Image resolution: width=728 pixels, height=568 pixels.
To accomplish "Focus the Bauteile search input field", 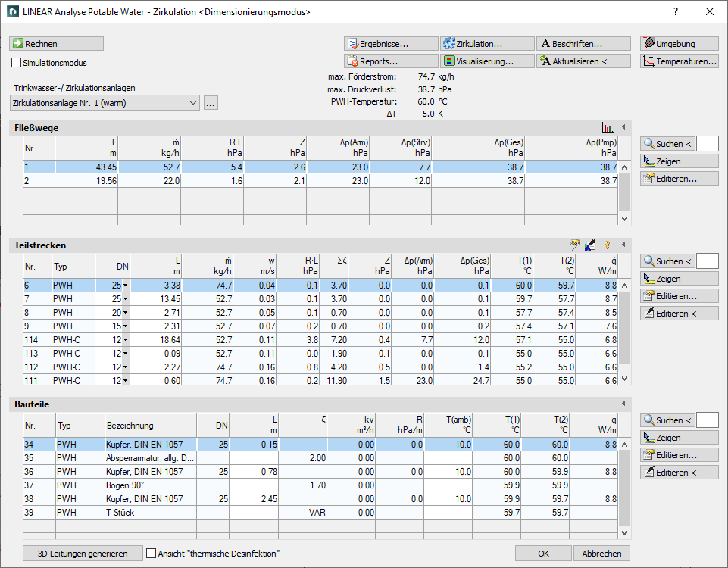I will point(708,420).
